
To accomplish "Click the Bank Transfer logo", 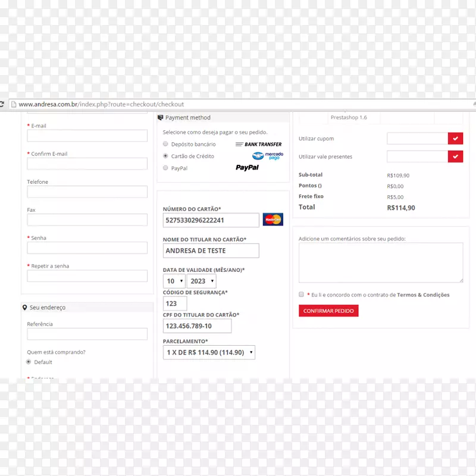I will 258,144.
